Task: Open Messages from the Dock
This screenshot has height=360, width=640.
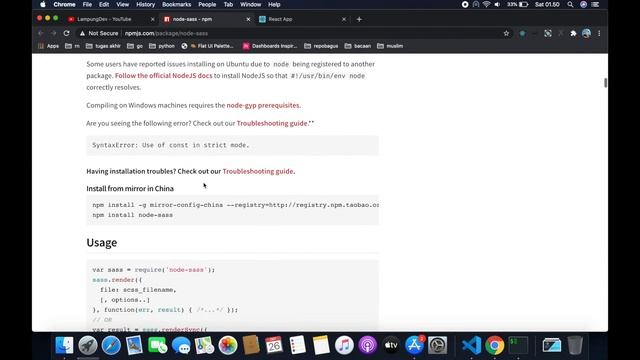Action: tap(181, 345)
